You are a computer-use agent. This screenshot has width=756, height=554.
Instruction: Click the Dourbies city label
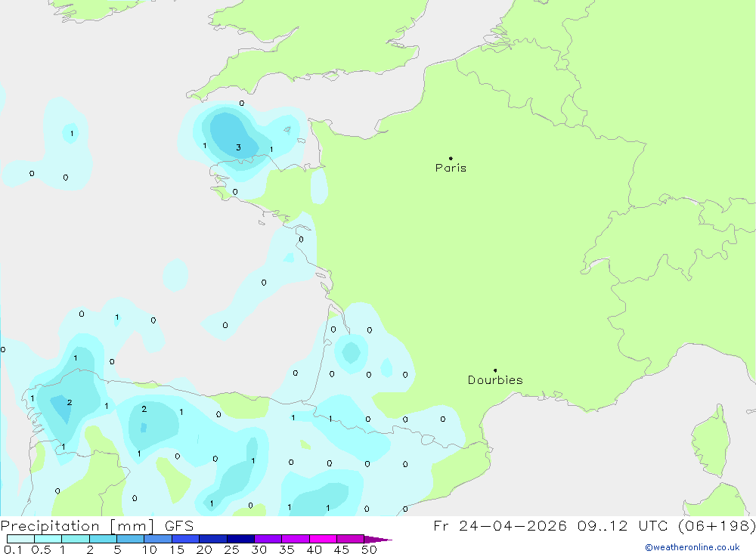(495, 380)
